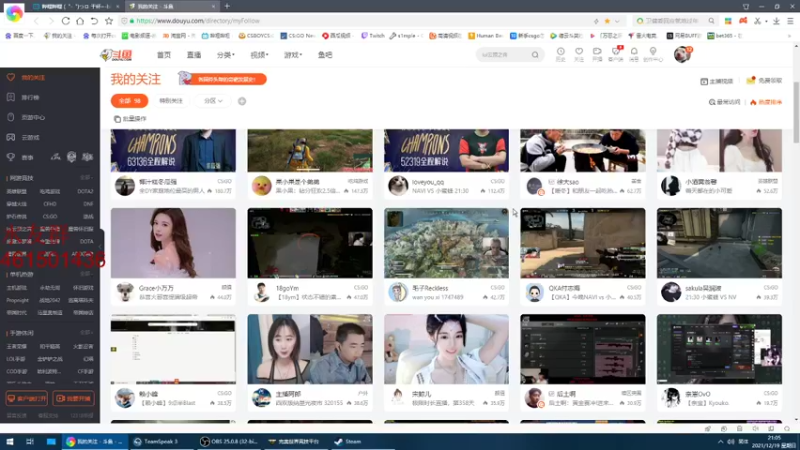
Task: Expand 全部 beside 手游休闲 section
Action: (86, 333)
